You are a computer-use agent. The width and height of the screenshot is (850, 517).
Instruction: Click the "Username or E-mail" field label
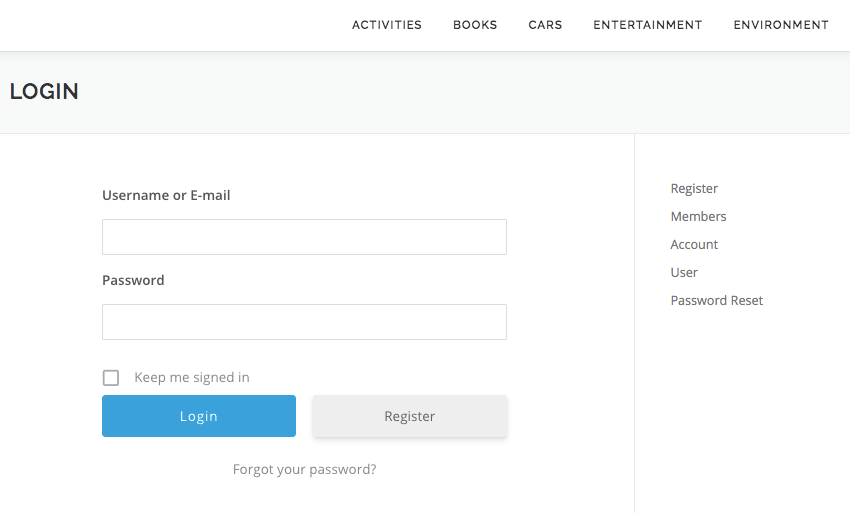[x=166, y=195]
